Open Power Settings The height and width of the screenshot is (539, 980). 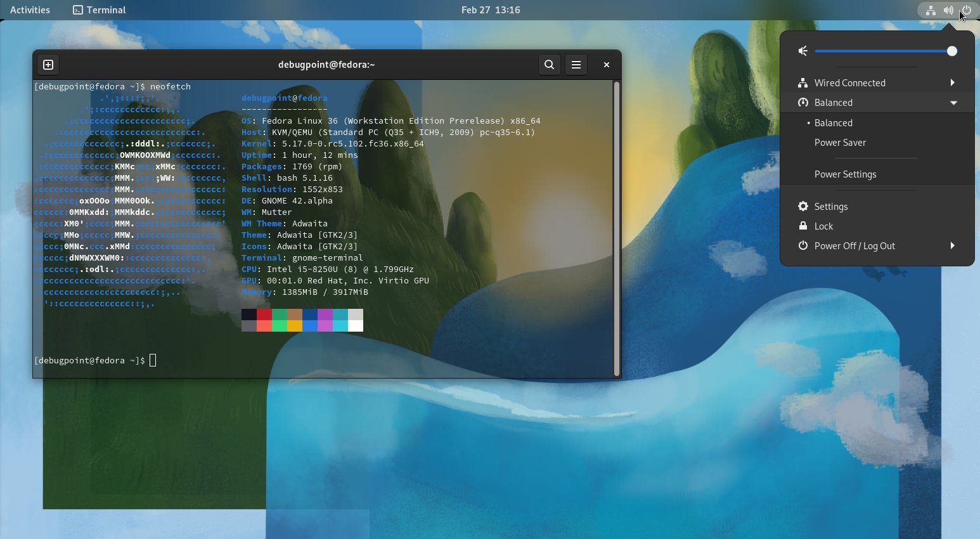[x=845, y=174]
